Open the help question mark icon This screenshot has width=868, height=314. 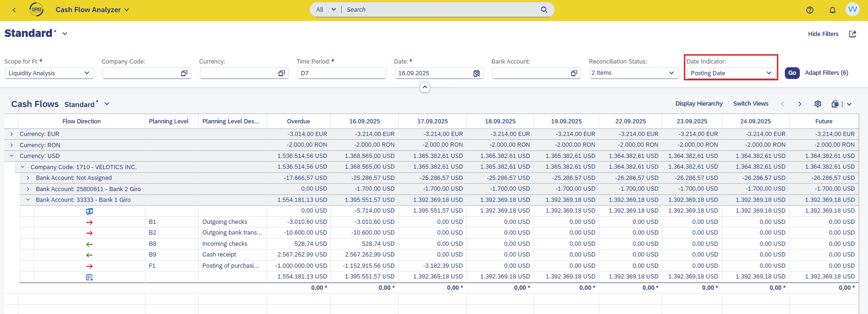(x=810, y=10)
